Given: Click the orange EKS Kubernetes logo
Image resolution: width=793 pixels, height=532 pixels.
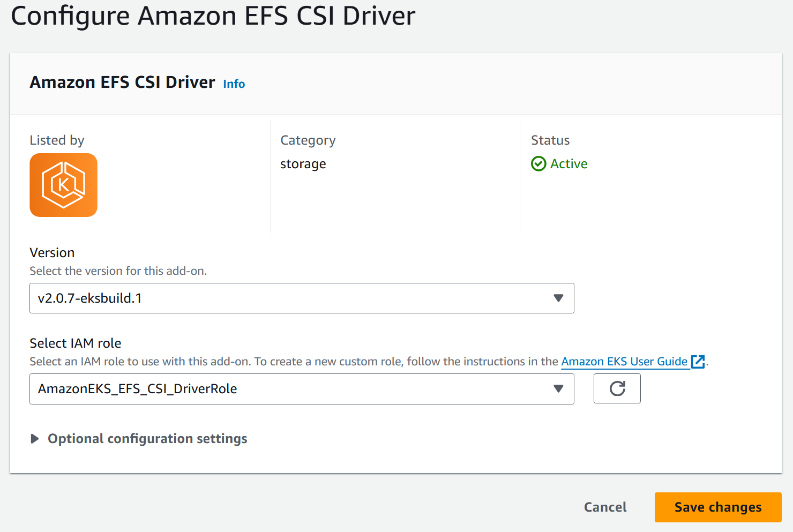Looking at the screenshot, I should pyautogui.click(x=63, y=185).
